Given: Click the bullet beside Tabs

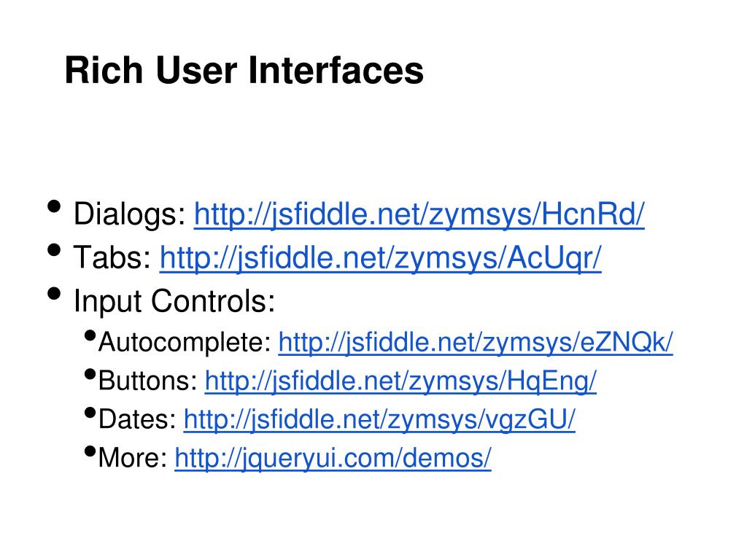Looking at the screenshot, I should (x=54, y=250).
